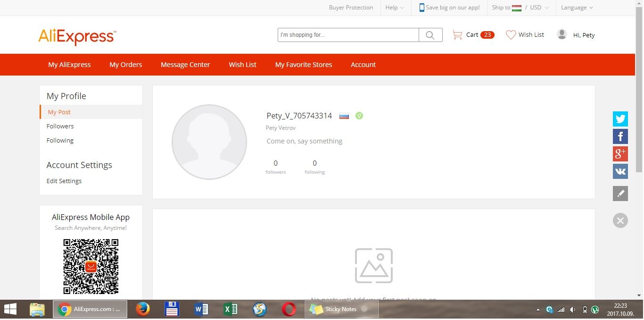The image size is (644, 320).
Task: Go to My Orders
Action: (x=125, y=65)
